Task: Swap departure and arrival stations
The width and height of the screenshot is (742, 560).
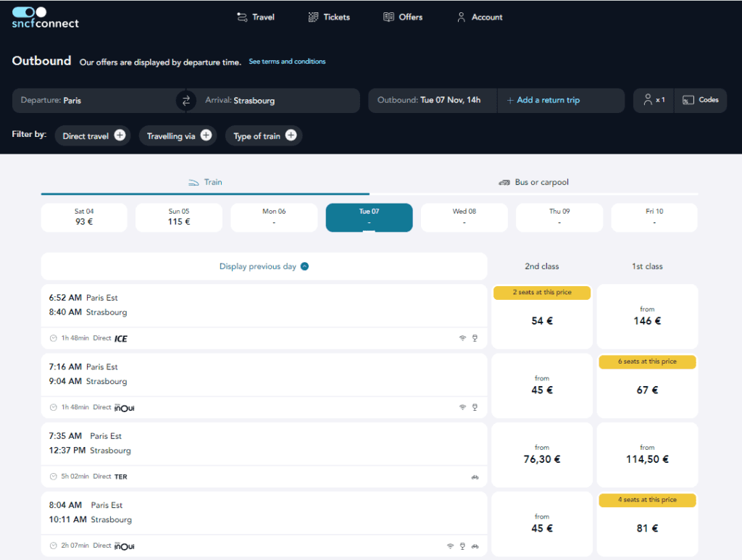Action: coord(186,101)
